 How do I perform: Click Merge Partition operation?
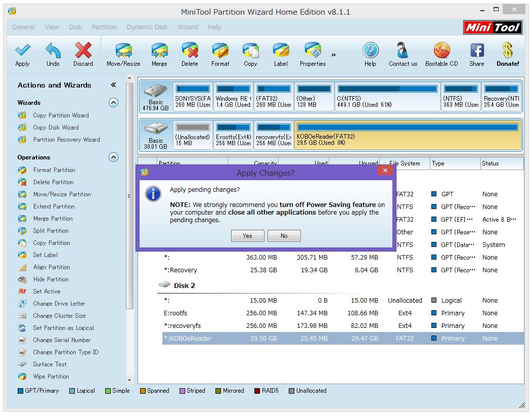(53, 219)
